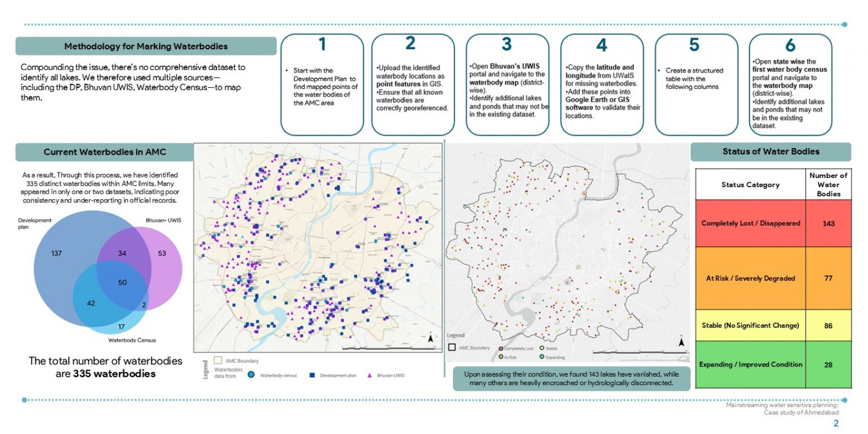Image resolution: width=868 pixels, height=434 pixels.
Task: Click the Waterbody census circle legend icon
Action: (251, 374)
